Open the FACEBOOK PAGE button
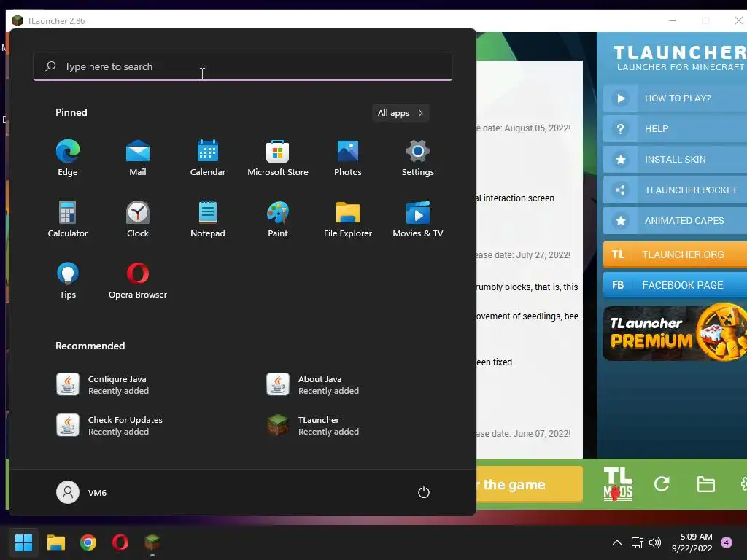Viewport: 747px width, 560px height. point(675,285)
